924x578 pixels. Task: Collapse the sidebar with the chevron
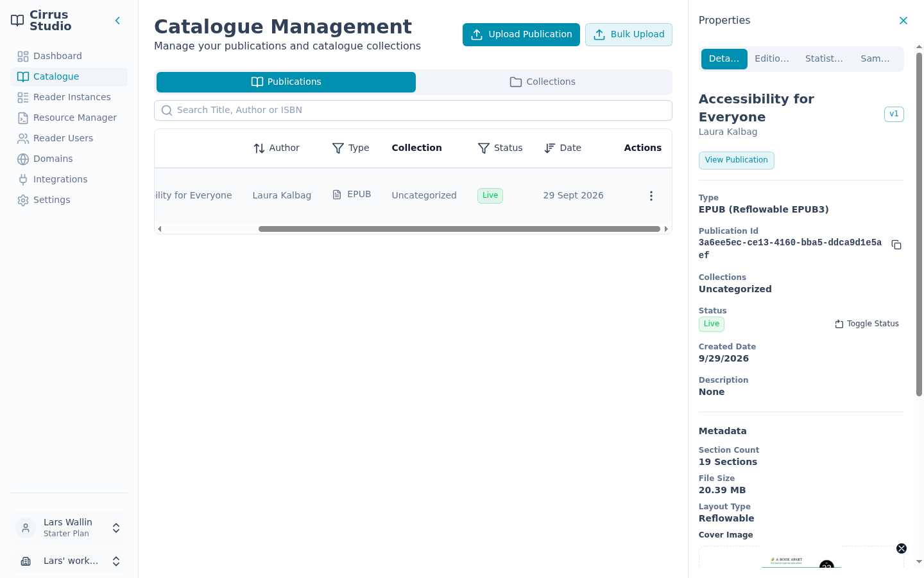click(x=117, y=21)
